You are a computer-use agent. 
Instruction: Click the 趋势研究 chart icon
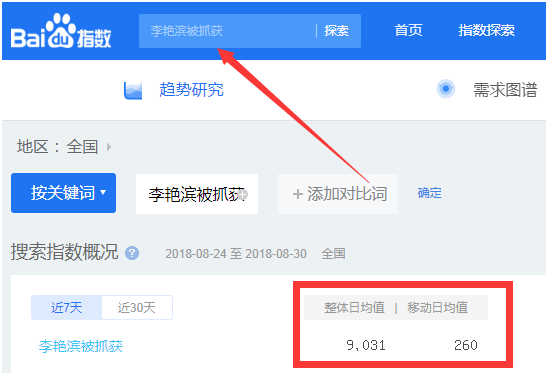tap(133, 90)
